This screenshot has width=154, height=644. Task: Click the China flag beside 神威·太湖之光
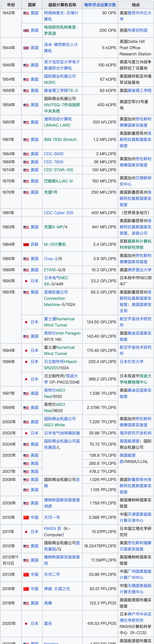click(x=26, y=589)
